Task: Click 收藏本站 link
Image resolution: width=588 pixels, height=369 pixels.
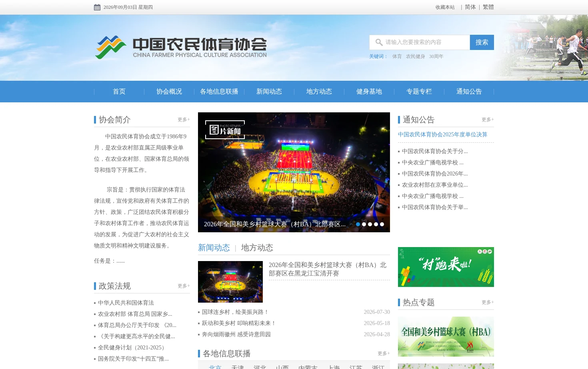Action: pos(445,7)
